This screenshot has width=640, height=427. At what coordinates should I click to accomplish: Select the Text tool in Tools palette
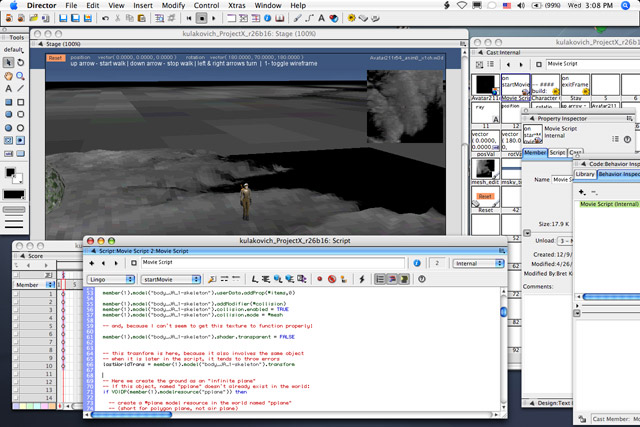click(x=8, y=89)
